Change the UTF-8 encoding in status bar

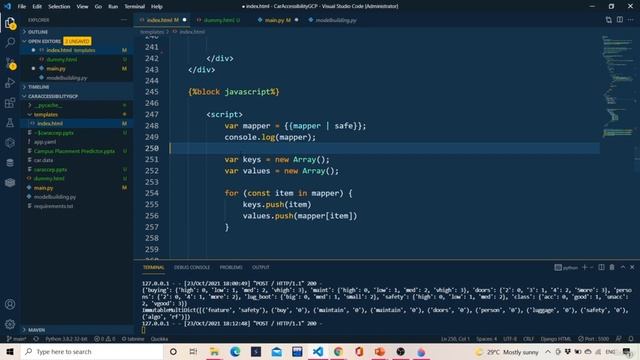510,339
